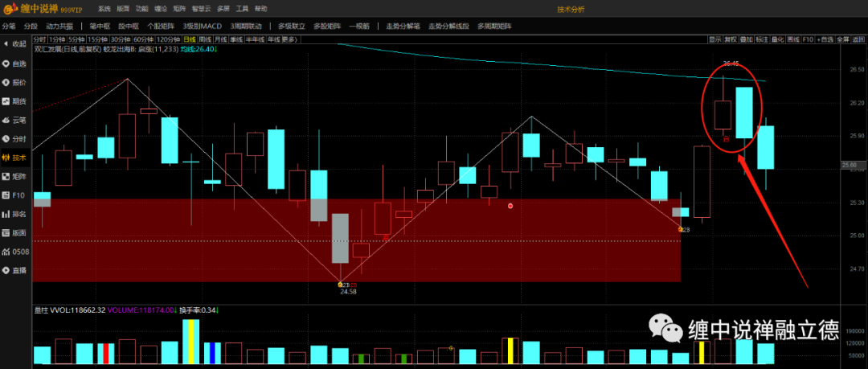Open the 多屏 menu

tap(223, 10)
